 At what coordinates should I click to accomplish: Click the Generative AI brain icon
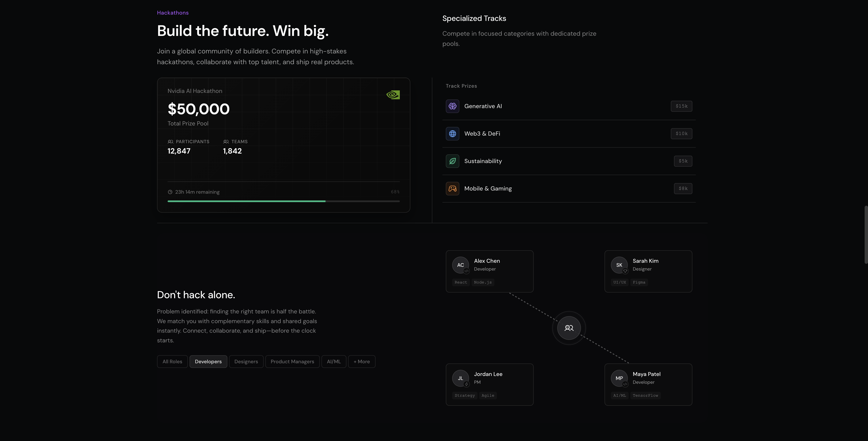tap(453, 106)
